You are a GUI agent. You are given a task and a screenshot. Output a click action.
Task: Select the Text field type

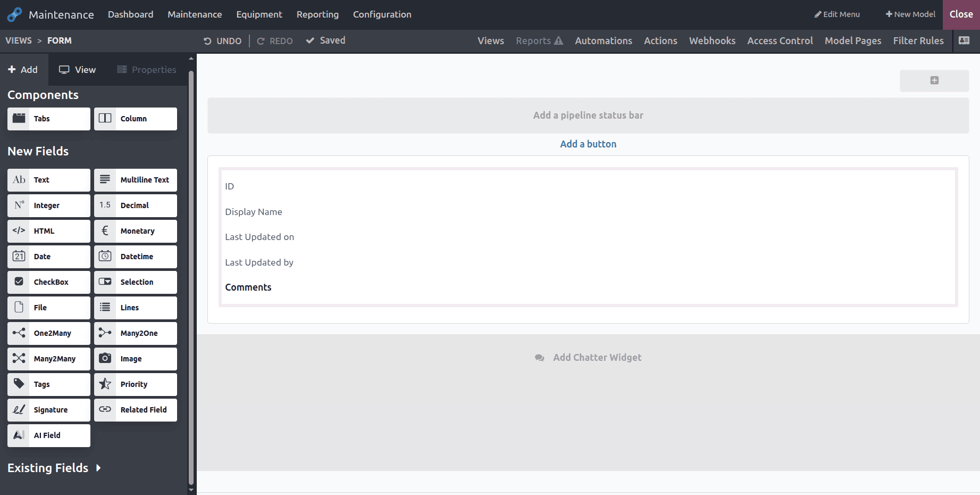[x=49, y=180]
